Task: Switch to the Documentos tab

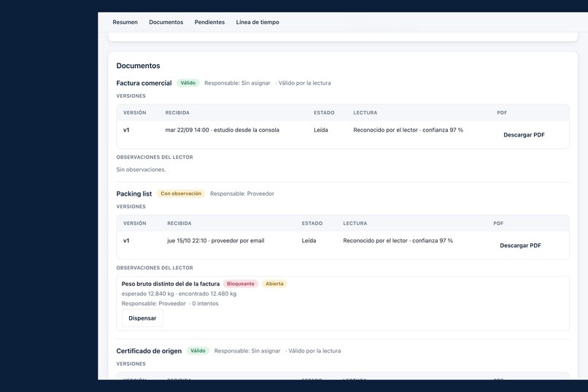Action: tap(166, 22)
